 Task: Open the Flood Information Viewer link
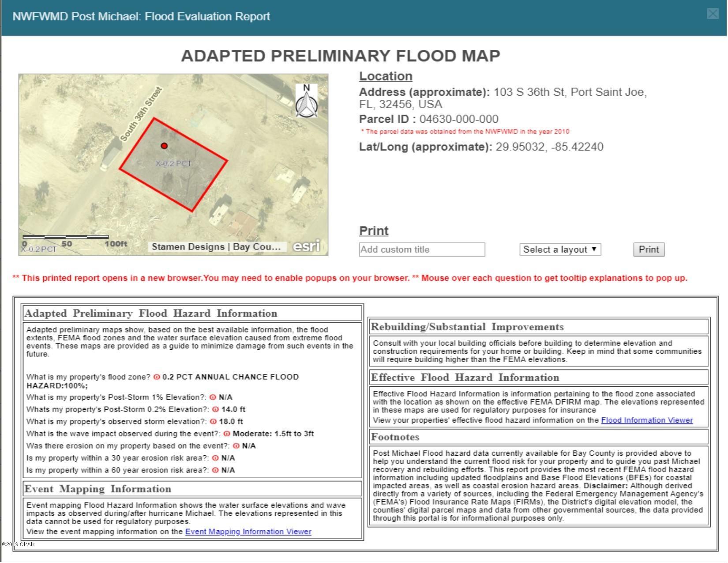(647, 421)
